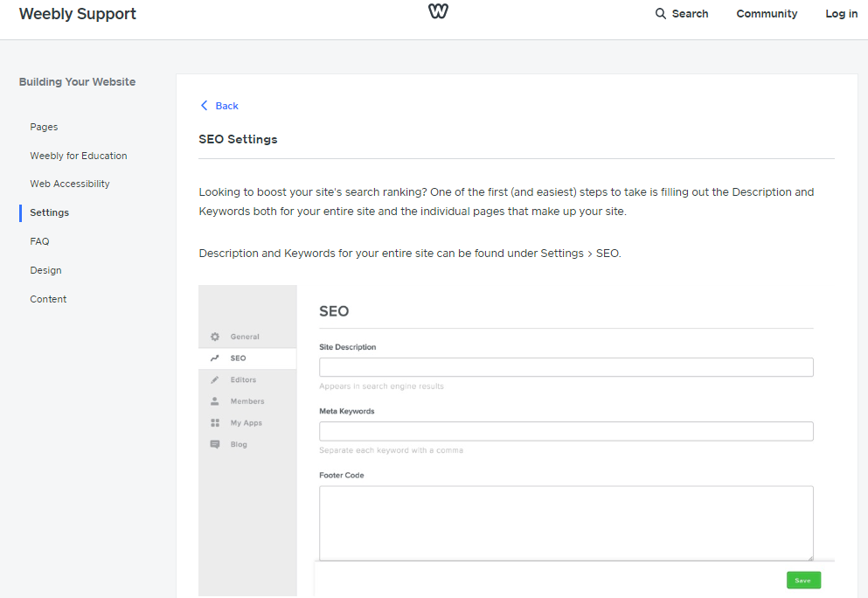Click the Back chevron arrow icon

click(x=204, y=105)
